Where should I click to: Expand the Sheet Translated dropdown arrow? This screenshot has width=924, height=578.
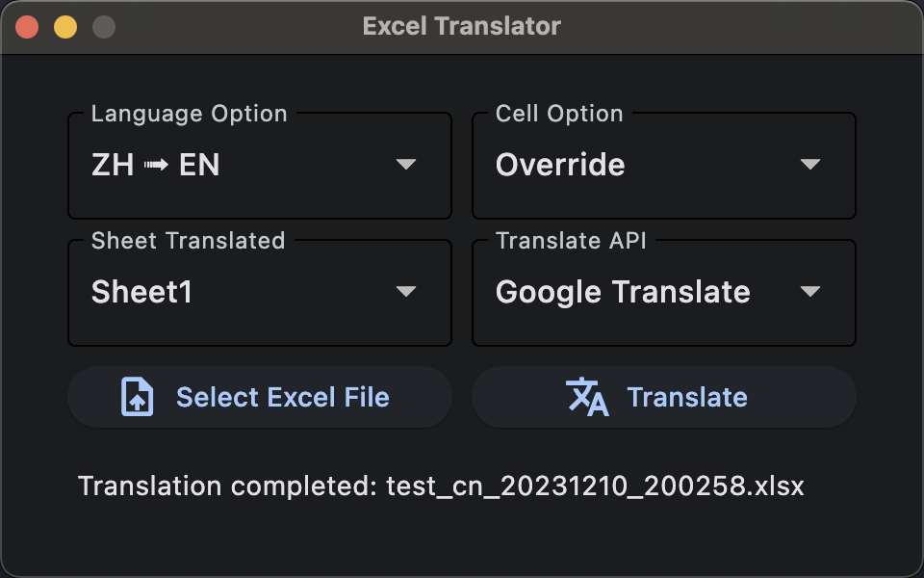(x=406, y=292)
